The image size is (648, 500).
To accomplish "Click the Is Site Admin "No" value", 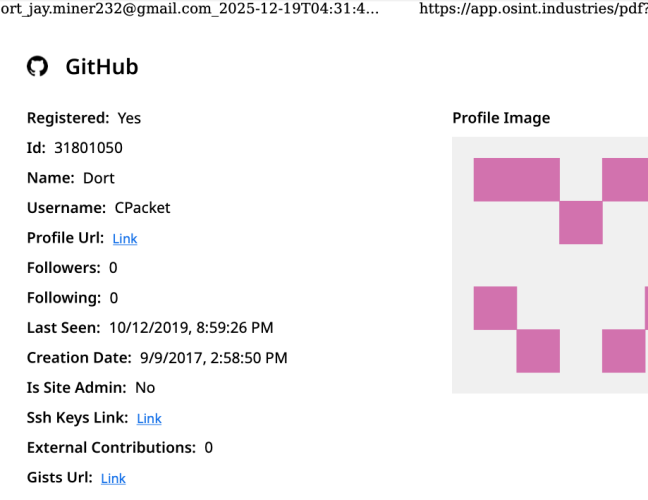I will point(145,388).
